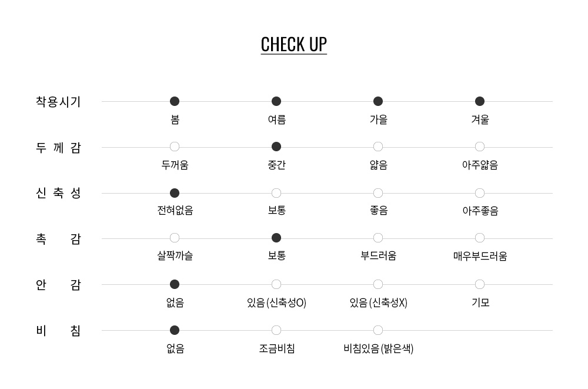
Task: Choose 기모 lining option circle
Action: pos(480,284)
